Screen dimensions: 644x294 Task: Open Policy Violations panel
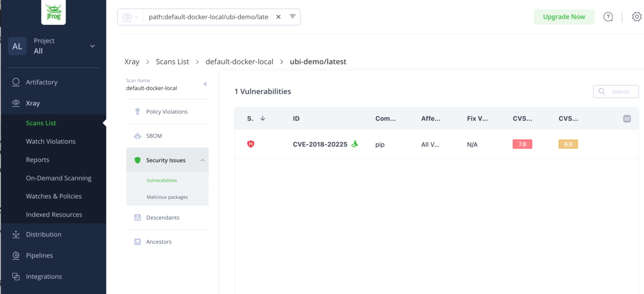pos(167,112)
